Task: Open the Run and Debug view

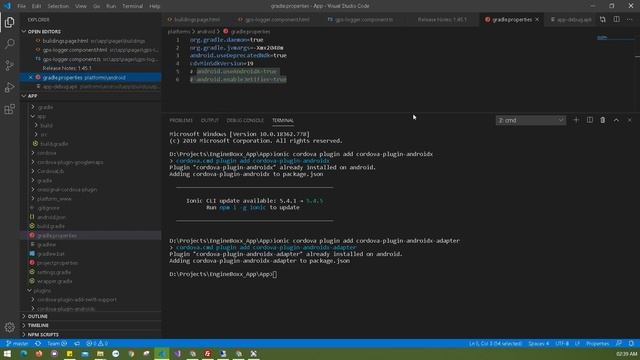Action: point(9,87)
